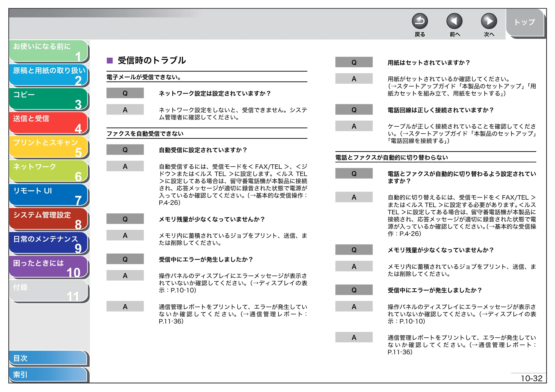Open the トップ tab
Image resolution: width=555 pixels, height=392 pixels.
tap(524, 23)
